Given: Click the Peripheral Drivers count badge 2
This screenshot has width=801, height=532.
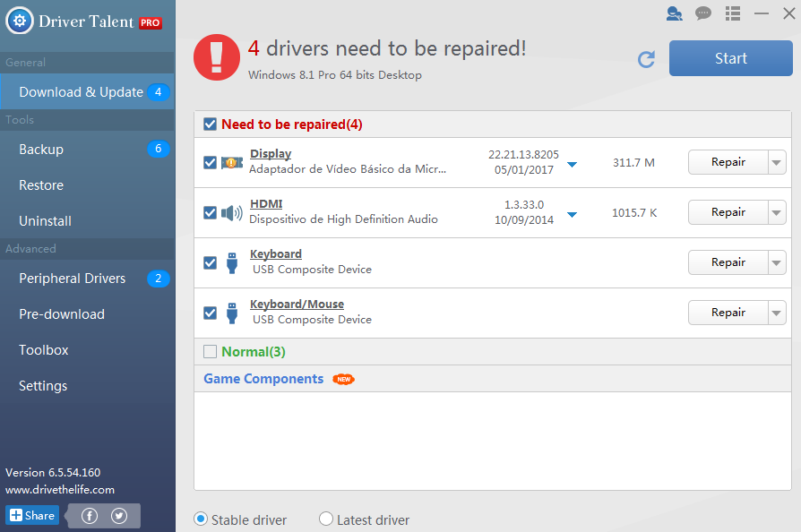Looking at the screenshot, I should [159, 279].
